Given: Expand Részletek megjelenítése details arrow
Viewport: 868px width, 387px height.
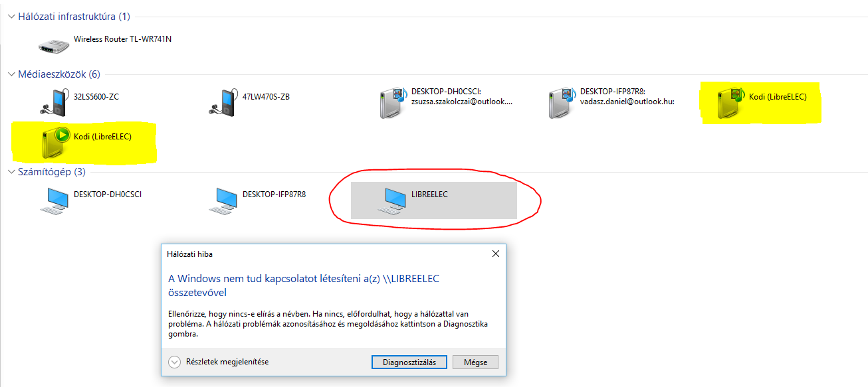Looking at the screenshot, I should click(x=175, y=362).
